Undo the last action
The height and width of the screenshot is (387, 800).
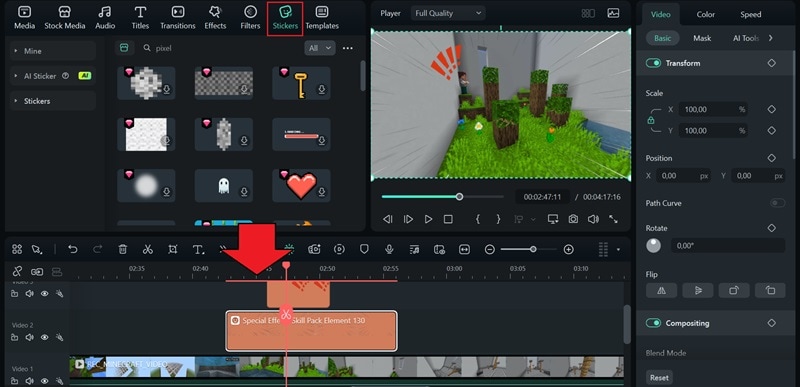(73, 249)
